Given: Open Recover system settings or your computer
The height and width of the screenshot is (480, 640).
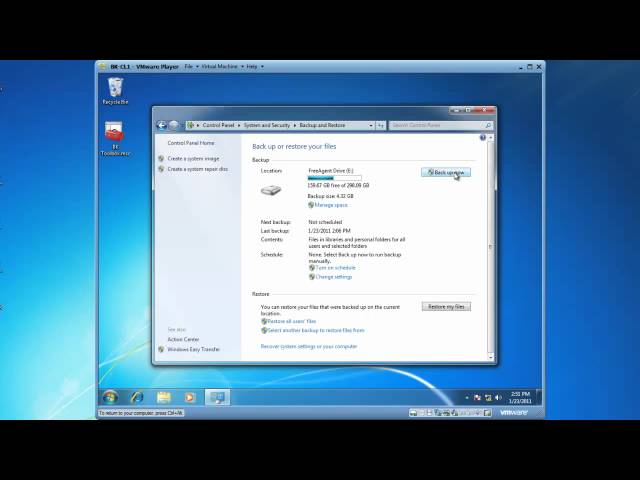Looking at the screenshot, I should click(x=309, y=347).
